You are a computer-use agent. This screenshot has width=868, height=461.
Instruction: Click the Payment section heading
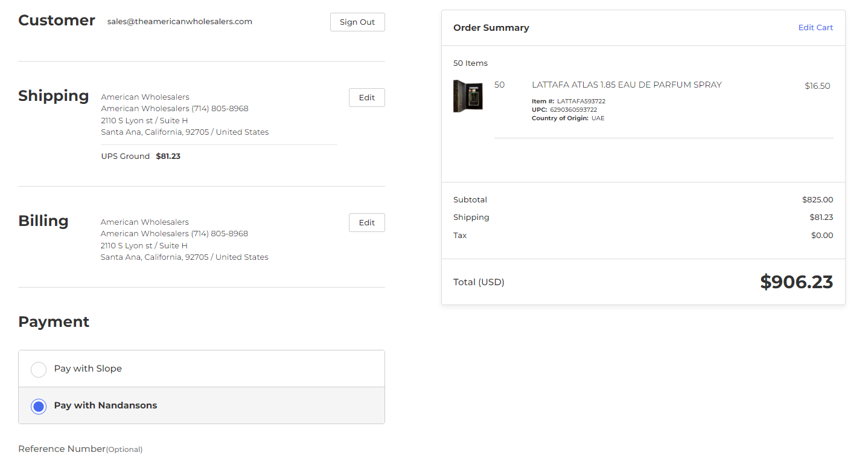[54, 321]
